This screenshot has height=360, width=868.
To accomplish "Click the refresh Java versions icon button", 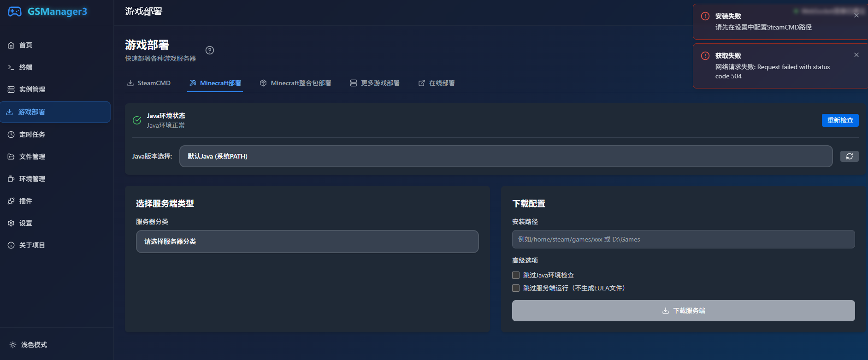I will click(x=849, y=156).
